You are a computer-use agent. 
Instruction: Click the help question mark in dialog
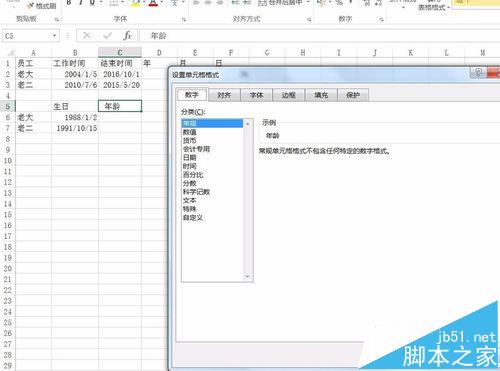pos(478,73)
